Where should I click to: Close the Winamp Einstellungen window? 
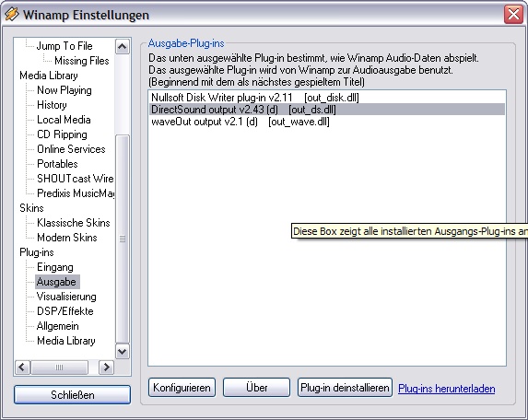[x=513, y=15]
